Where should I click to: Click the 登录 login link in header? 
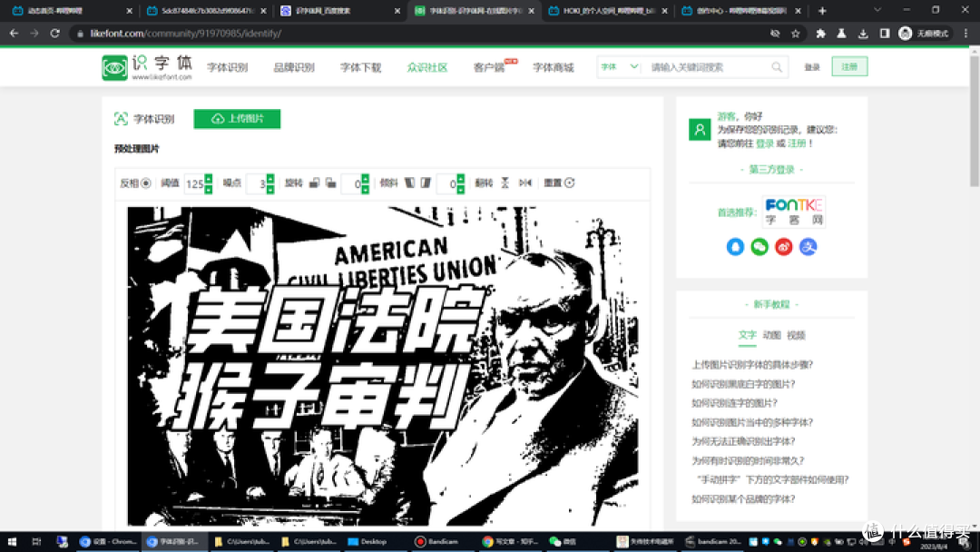(x=812, y=67)
